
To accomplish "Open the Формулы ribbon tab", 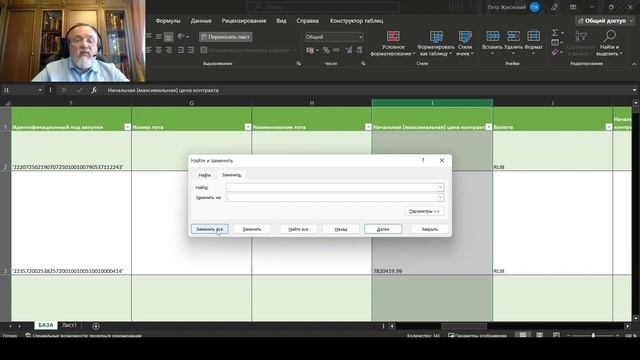I will (168, 21).
